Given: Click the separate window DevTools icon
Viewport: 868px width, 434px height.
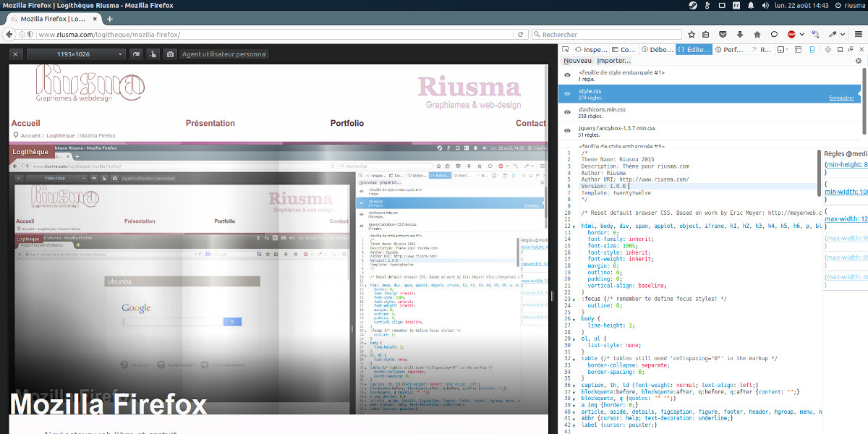Looking at the screenshot, I should click(851, 50).
